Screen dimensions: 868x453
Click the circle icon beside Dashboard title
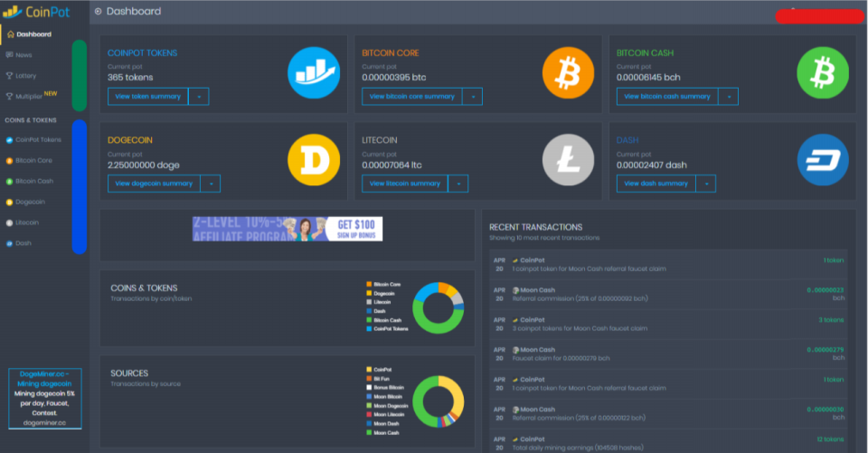98,11
